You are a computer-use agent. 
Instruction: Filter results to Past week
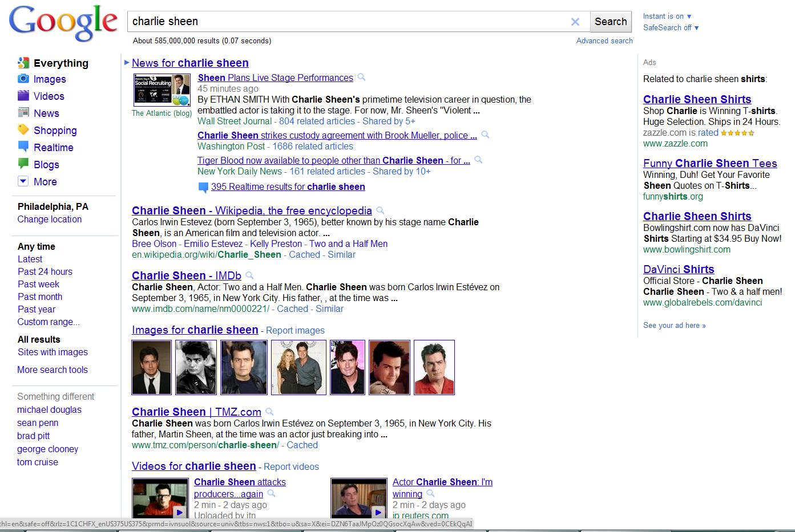tap(38, 284)
